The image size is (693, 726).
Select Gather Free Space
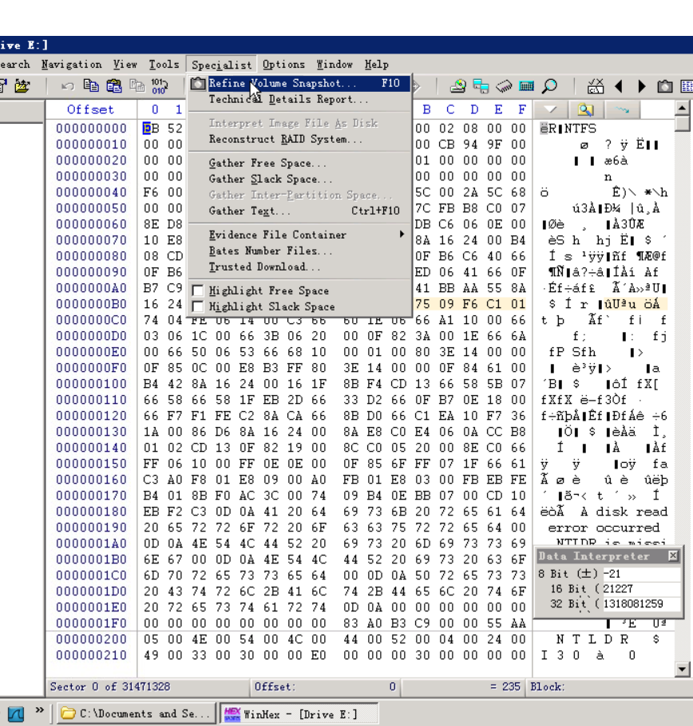point(299,163)
